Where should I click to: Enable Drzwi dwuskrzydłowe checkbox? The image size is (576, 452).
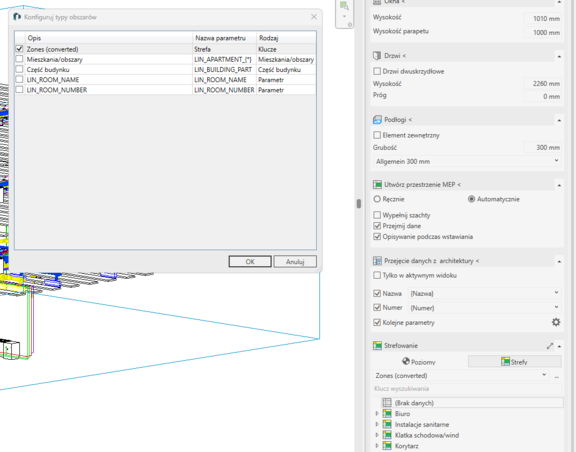coord(377,71)
